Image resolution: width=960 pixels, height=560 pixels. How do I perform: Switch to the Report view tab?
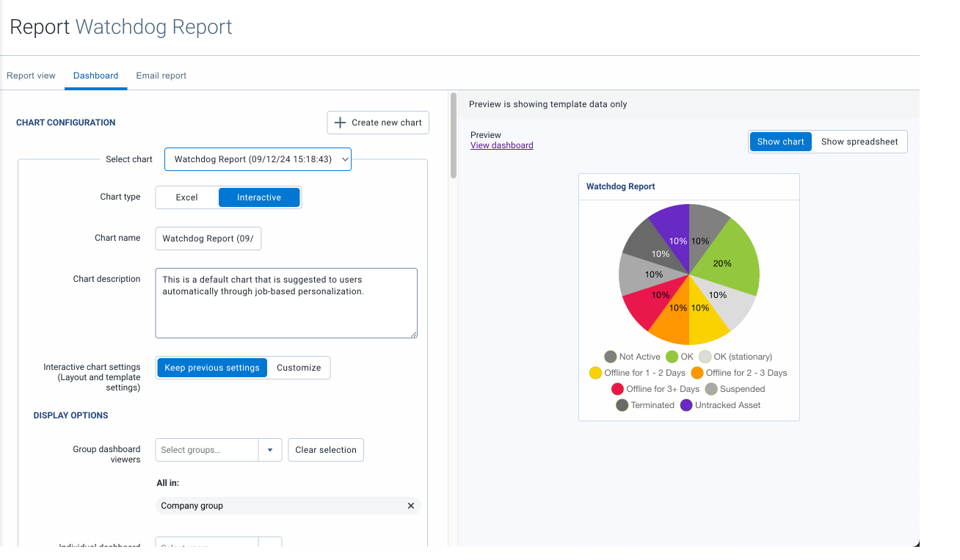coord(31,76)
